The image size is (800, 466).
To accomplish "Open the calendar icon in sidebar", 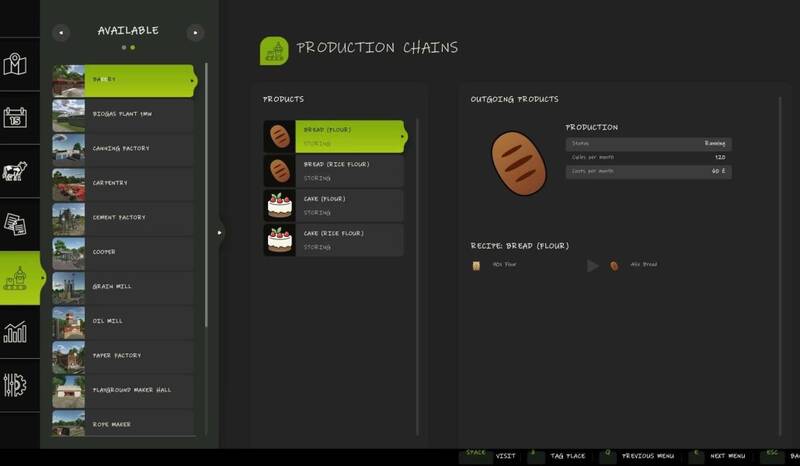I will point(15,118).
